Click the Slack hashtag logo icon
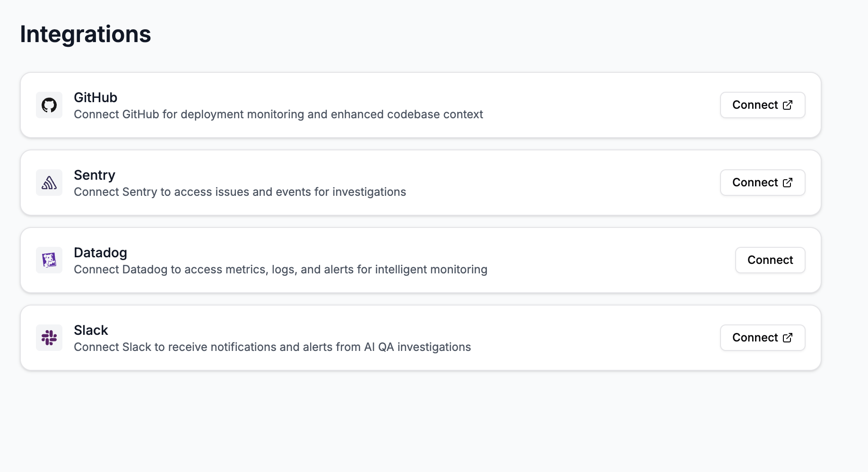 click(x=49, y=338)
